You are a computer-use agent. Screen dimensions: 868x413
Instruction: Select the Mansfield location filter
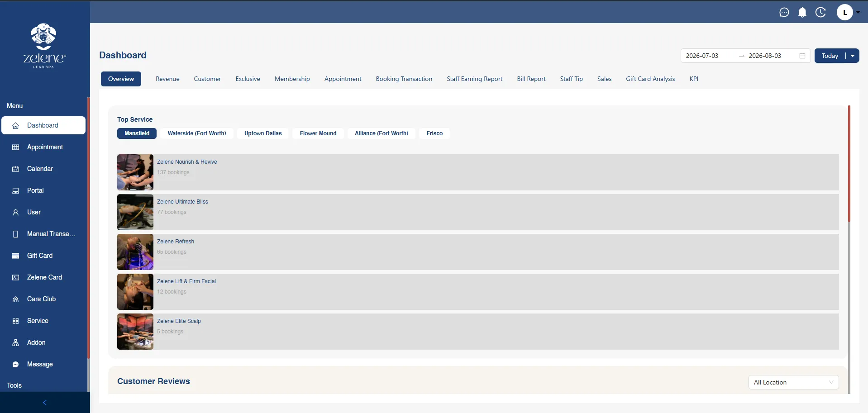click(137, 133)
